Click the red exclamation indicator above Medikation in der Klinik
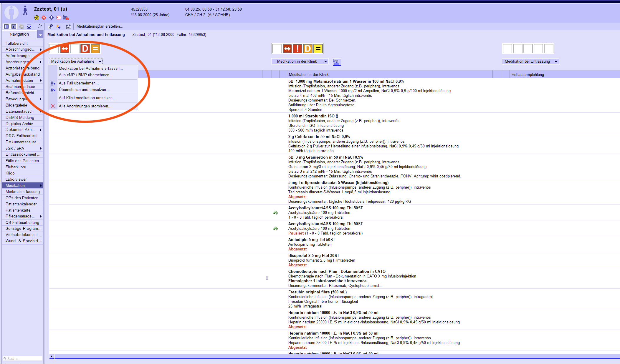 297,49
